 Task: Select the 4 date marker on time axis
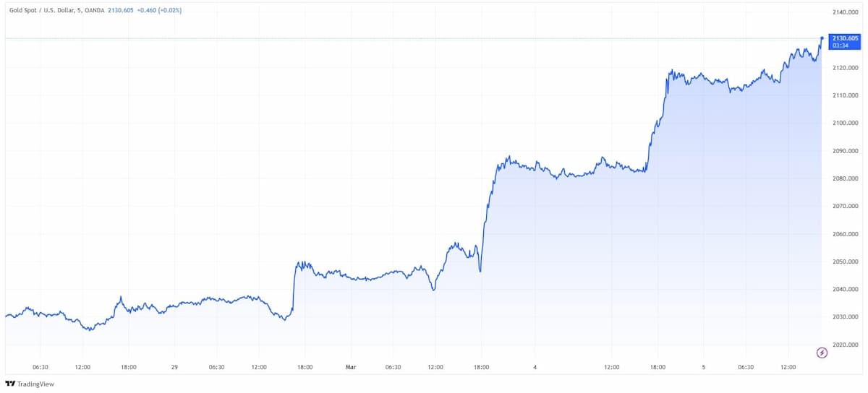click(535, 368)
